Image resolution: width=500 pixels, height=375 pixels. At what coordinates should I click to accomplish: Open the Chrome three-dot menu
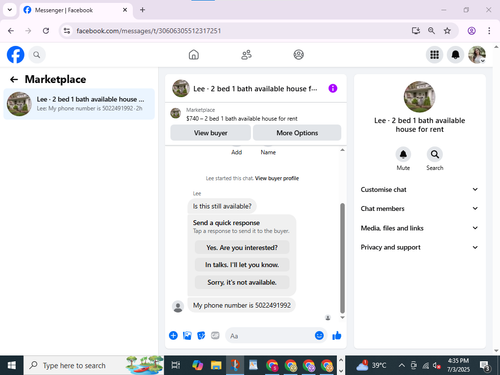pos(489,31)
